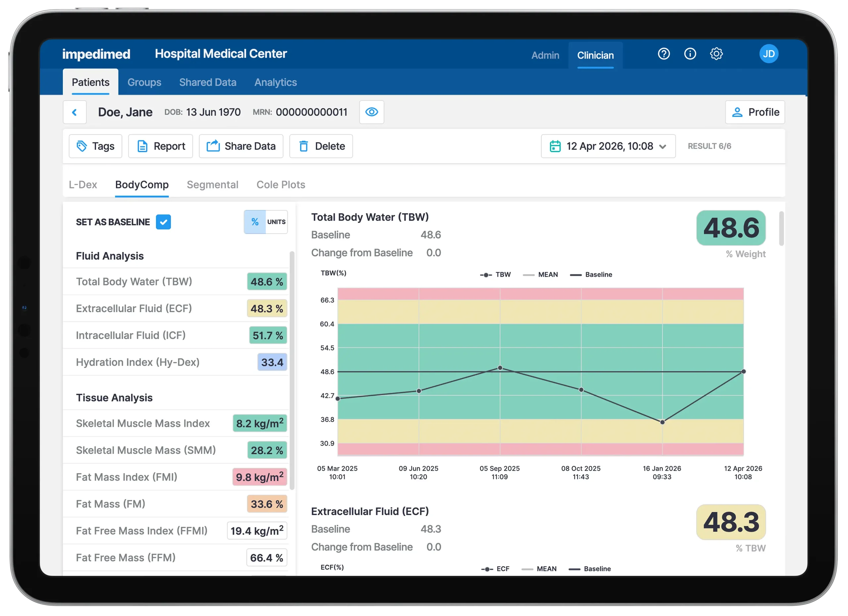The height and width of the screenshot is (616, 848).
Task: Switch to the Groups tab
Action: (144, 82)
